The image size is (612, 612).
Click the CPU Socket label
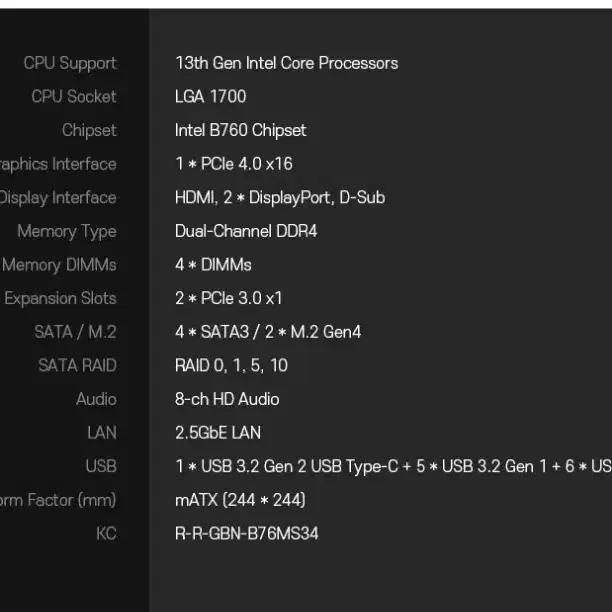74,97
